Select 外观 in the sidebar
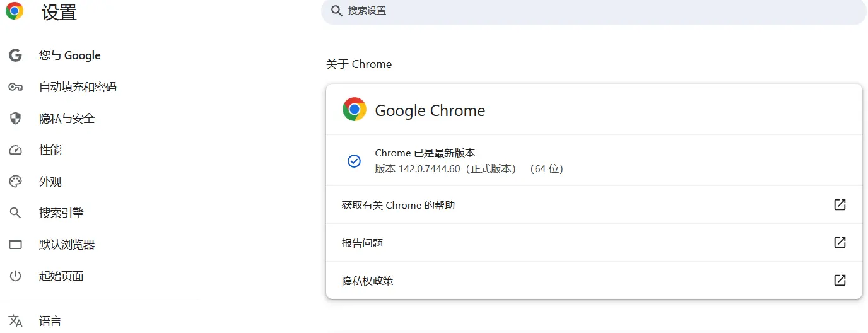Image resolution: width=868 pixels, height=333 pixels. pyautogui.click(x=50, y=182)
